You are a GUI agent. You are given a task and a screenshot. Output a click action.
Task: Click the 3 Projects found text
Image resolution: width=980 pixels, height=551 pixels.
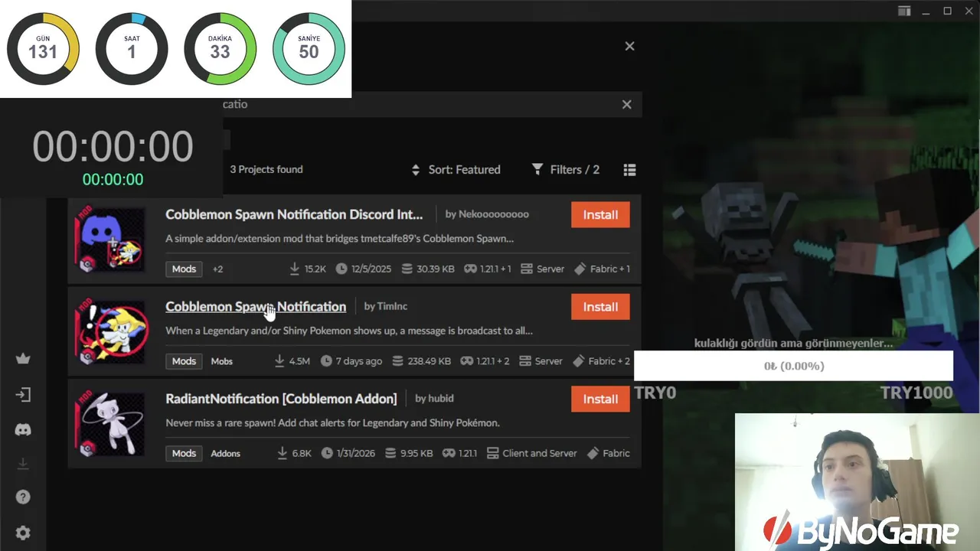[266, 169]
